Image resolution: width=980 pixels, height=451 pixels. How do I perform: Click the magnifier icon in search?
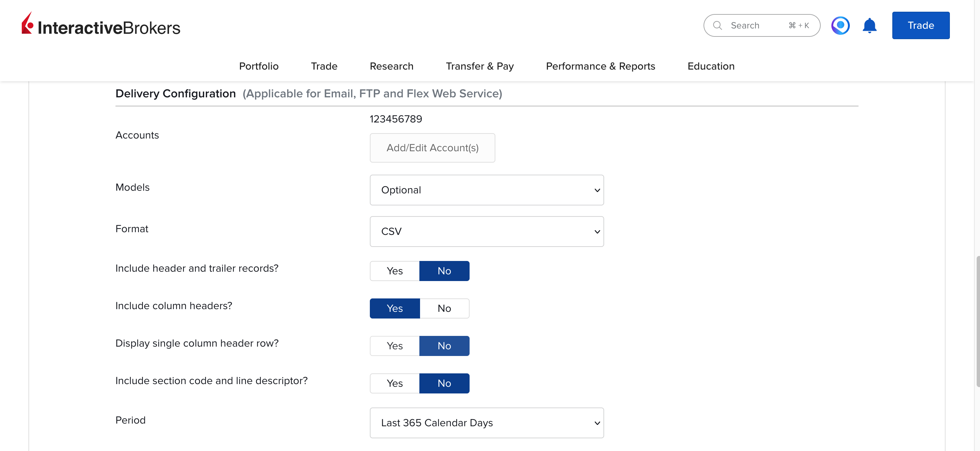point(718,25)
